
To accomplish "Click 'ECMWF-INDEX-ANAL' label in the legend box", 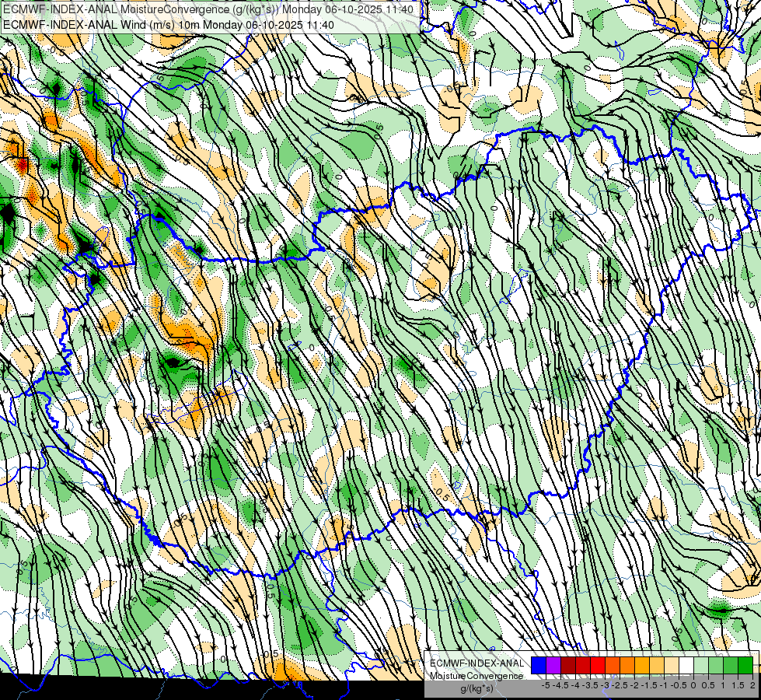I will pos(476,663).
